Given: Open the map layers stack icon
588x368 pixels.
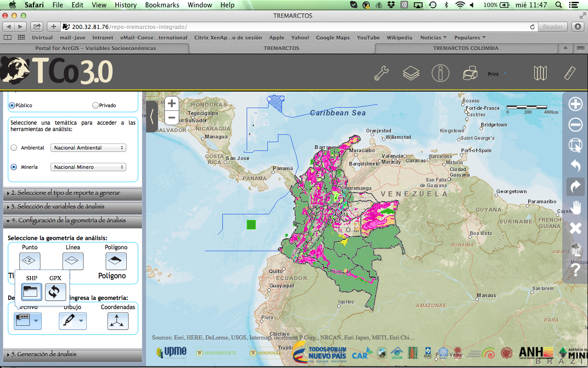Looking at the screenshot, I should 411,74.
